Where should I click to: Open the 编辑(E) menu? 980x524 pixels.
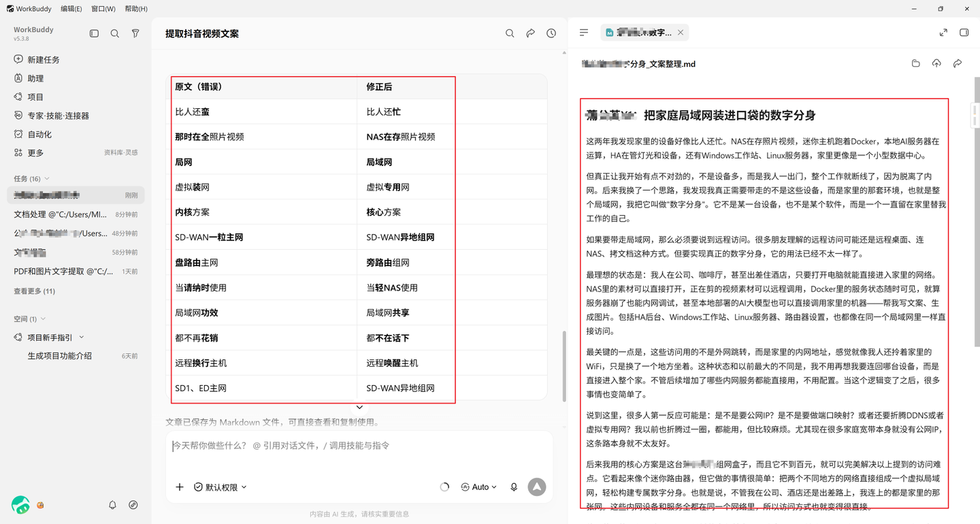(x=71, y=9)
